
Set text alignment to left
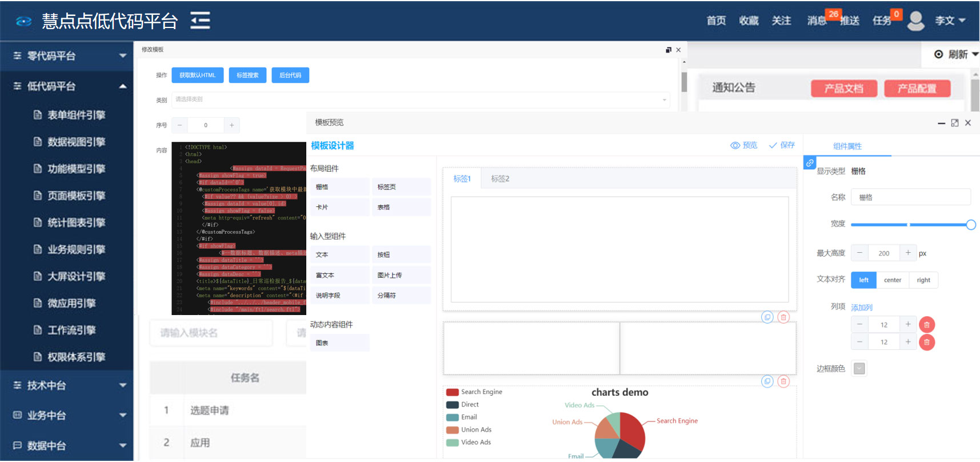tap(863, 280)
